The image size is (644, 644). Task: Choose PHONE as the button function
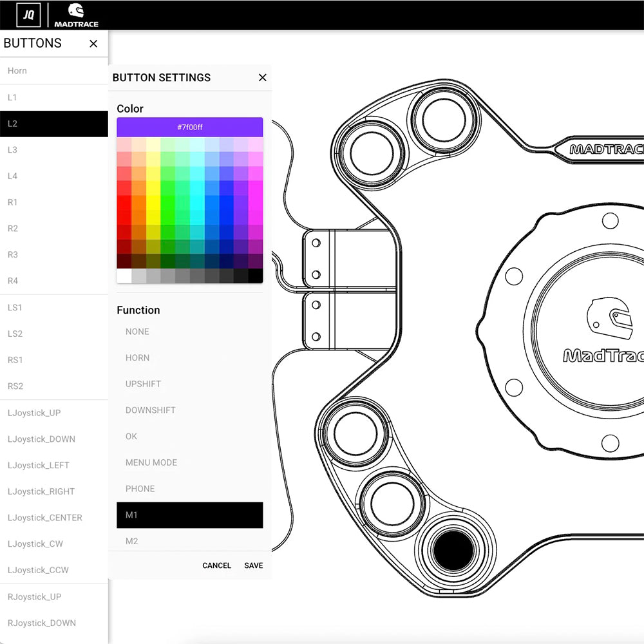click(140, 489)
